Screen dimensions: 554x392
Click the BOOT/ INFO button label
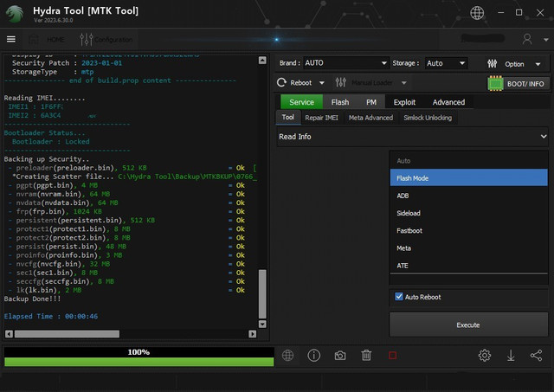click(525, 84)
